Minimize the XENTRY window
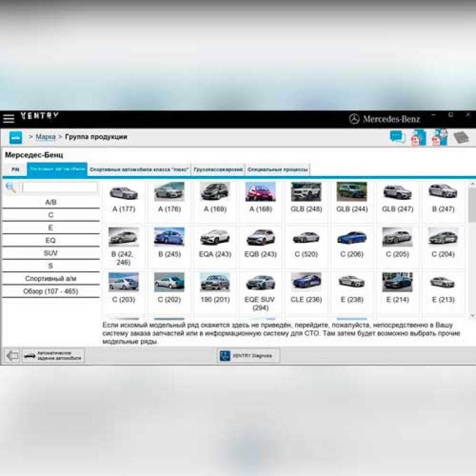 (434, 115)
